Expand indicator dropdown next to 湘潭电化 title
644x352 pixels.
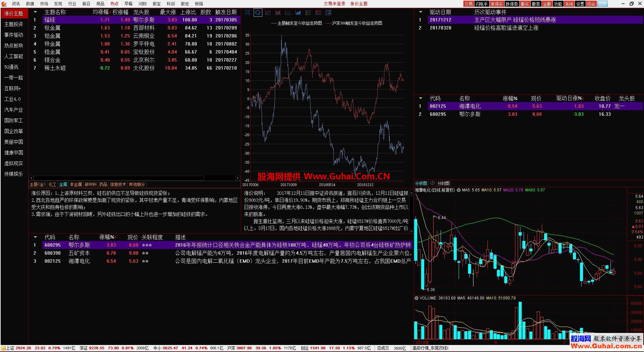click(458, 190)
